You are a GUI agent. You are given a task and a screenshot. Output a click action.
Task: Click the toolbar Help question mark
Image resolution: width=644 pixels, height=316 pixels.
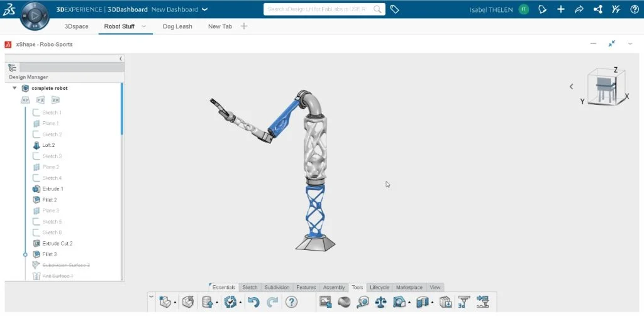coord(291,302)
